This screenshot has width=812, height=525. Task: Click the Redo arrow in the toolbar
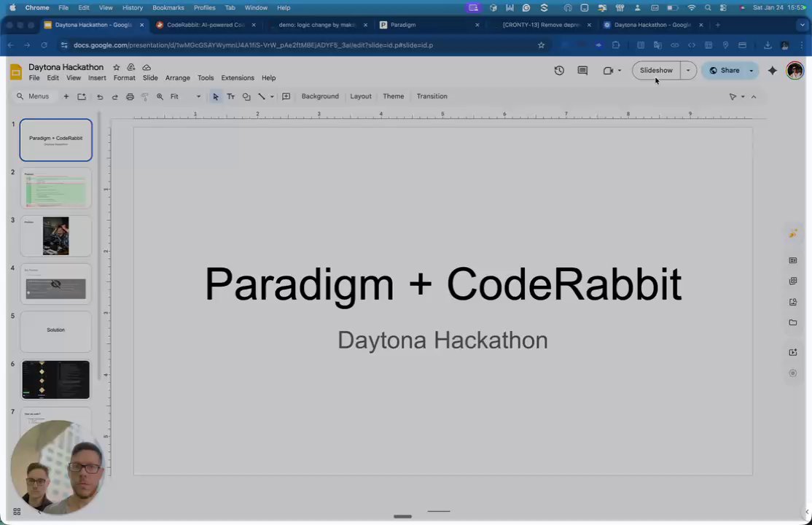click(115, 97)
